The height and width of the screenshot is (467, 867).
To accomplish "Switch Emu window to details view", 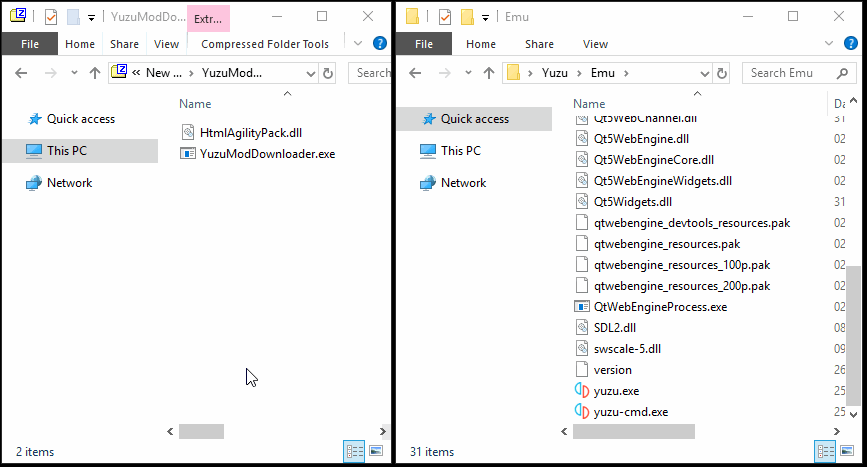I will [x=826, y=452].
